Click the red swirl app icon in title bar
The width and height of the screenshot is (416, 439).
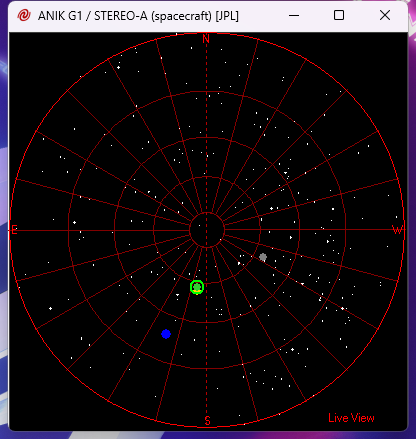(24, 15)
